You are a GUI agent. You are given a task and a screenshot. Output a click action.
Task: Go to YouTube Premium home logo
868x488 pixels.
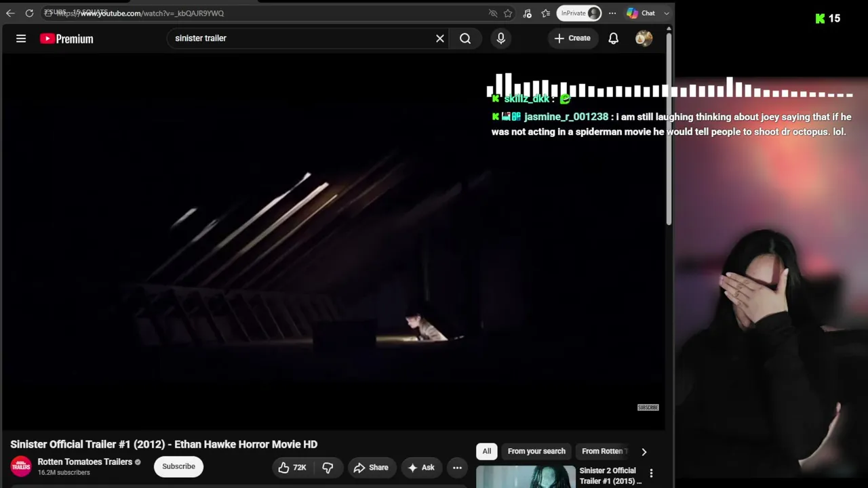point(66,39)
